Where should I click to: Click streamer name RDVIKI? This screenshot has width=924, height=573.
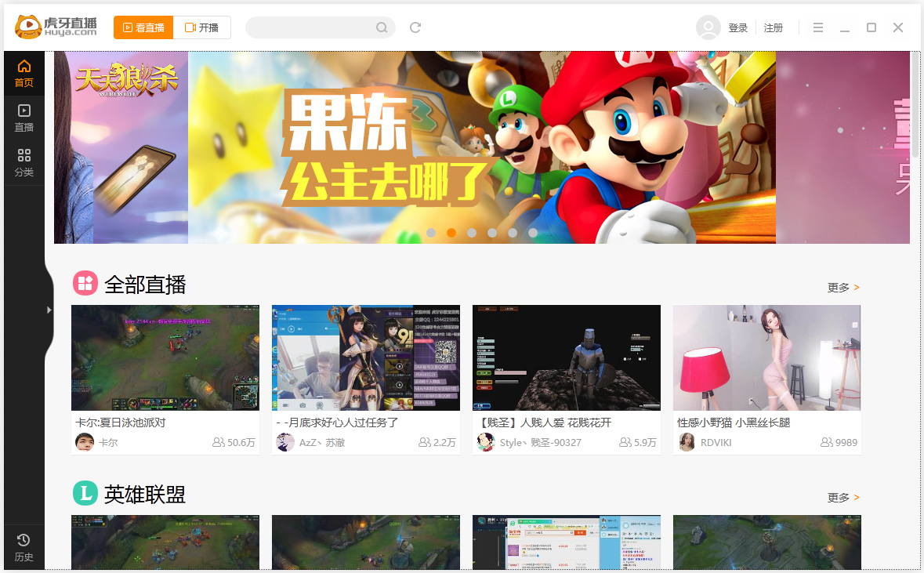point(716,443)
